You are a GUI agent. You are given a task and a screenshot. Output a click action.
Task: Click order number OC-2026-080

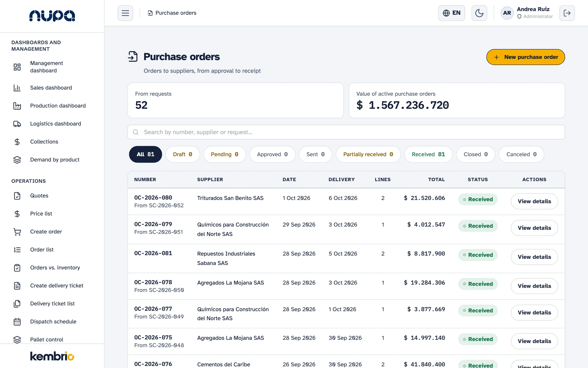153,198
